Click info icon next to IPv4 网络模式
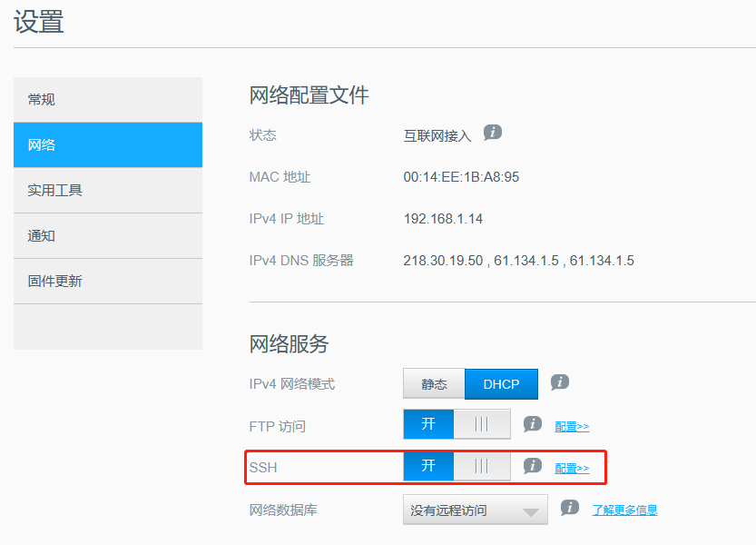Viewport: 756px width, 545px height. pyautogui.click(x=560, y=382)
